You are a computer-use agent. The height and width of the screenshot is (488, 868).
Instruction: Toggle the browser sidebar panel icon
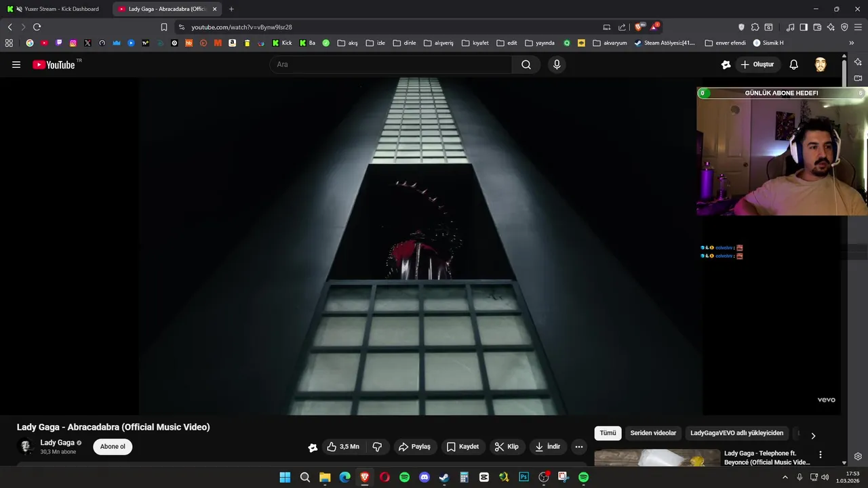click(804, 27)
